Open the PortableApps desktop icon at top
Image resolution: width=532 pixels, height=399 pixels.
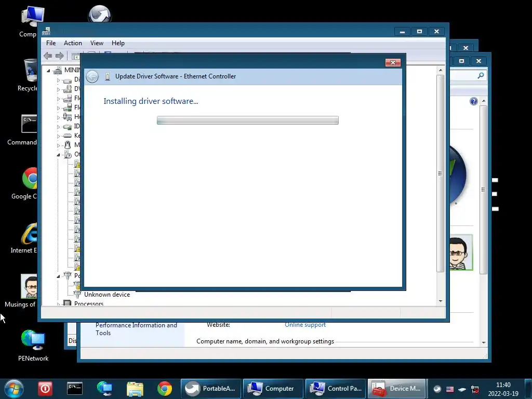[100, 14]
